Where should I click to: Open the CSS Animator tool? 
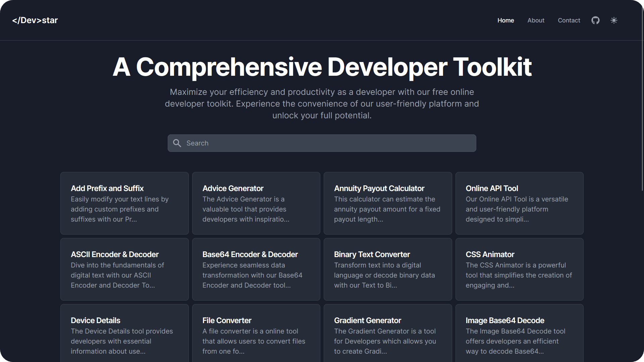pos(520,269)
